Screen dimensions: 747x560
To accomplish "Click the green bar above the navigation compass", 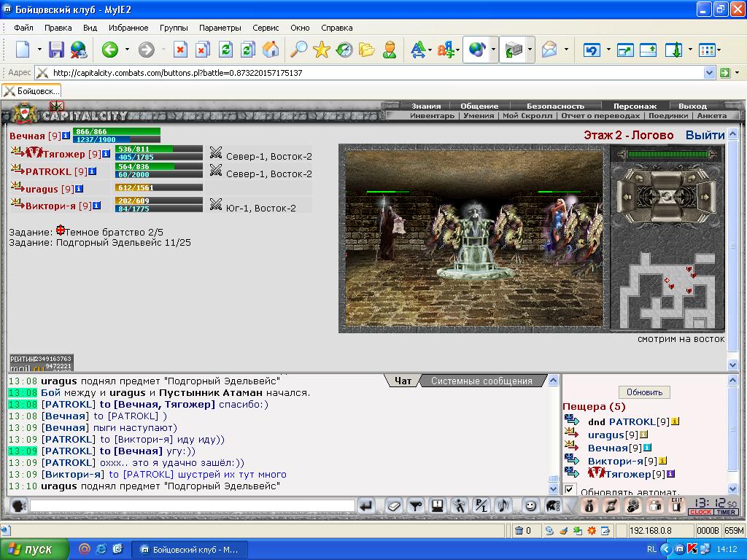I will tap(667, 154).
